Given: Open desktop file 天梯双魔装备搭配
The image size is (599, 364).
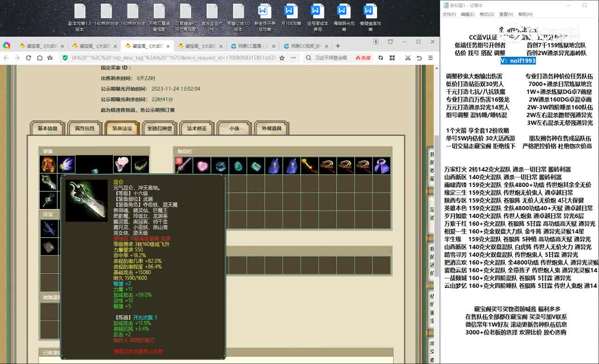Looking at the screenshot, I should pos(159,18).
